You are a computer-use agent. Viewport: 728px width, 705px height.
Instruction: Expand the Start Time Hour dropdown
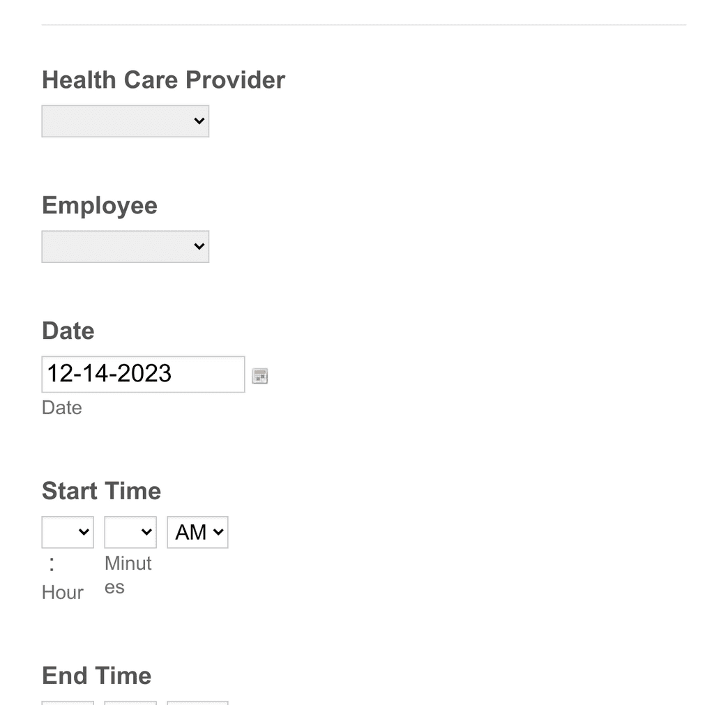tap(67, 531)
